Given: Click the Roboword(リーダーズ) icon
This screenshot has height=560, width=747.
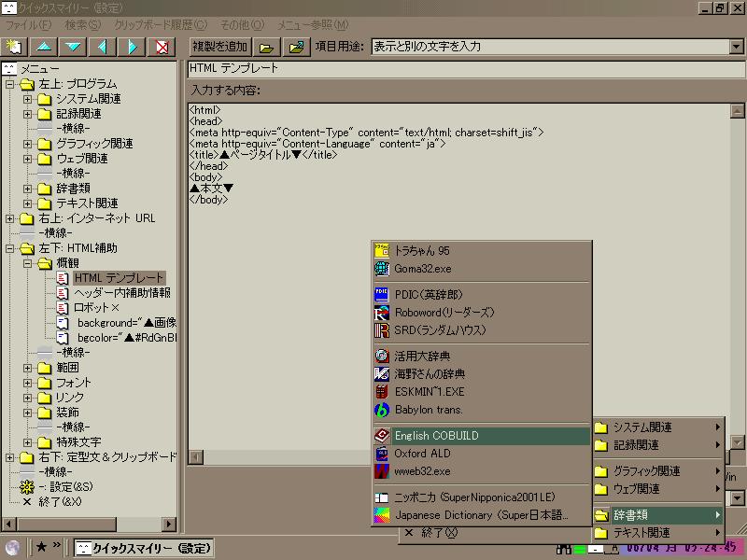Looking at the screenshot, I should tap(382, 313).
